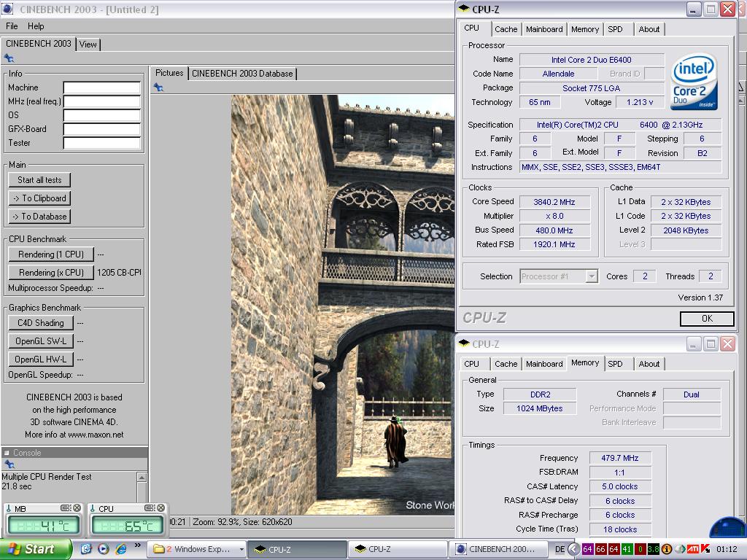Focus the GFX-Board input field
Image resolution: width=747 pixels, height=560 pixels.
tap(102, 129)
